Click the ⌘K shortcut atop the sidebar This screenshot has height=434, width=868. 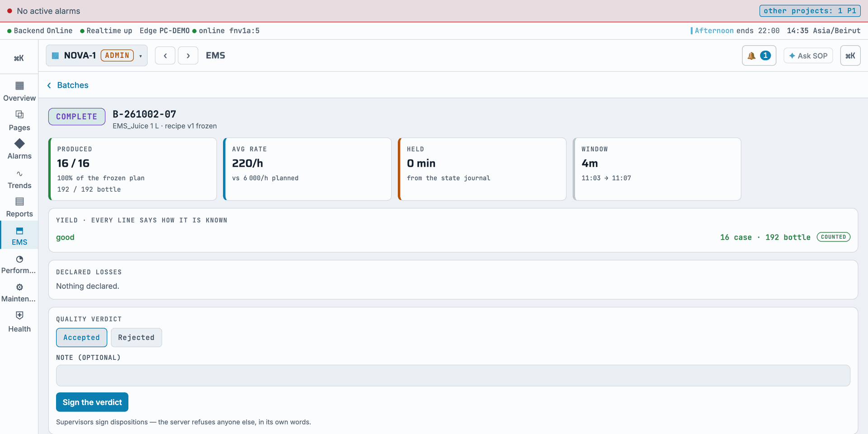(x=19, y=58)
